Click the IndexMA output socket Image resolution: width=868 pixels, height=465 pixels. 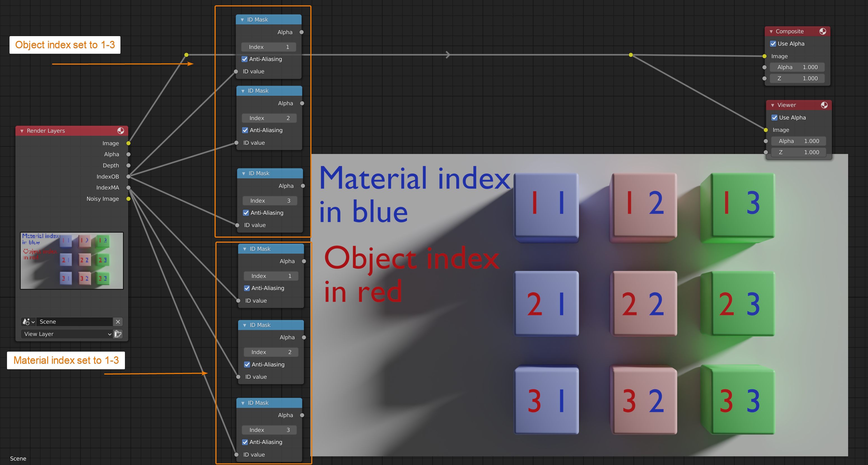(x=128, y=188)
